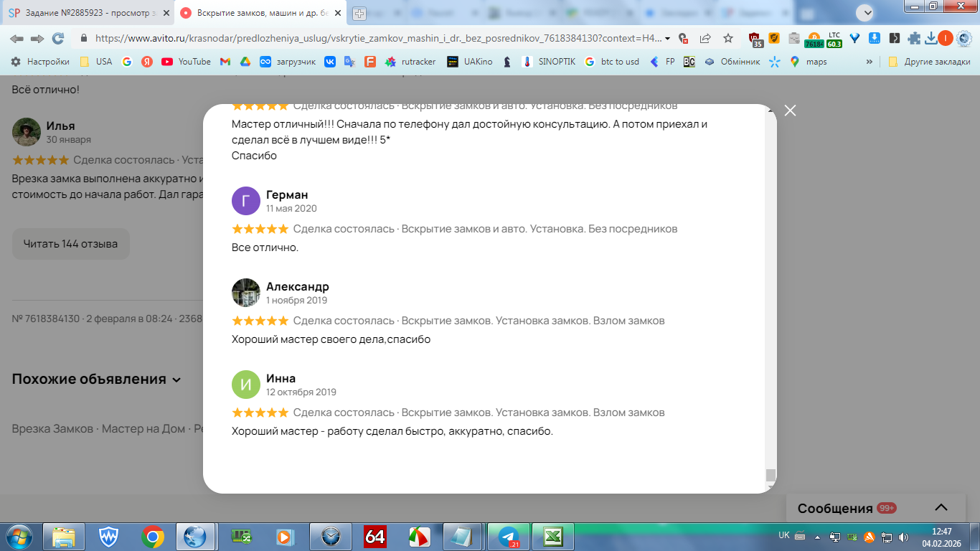
Task: Open the tab search dropdown arrow
Action: 866,12
